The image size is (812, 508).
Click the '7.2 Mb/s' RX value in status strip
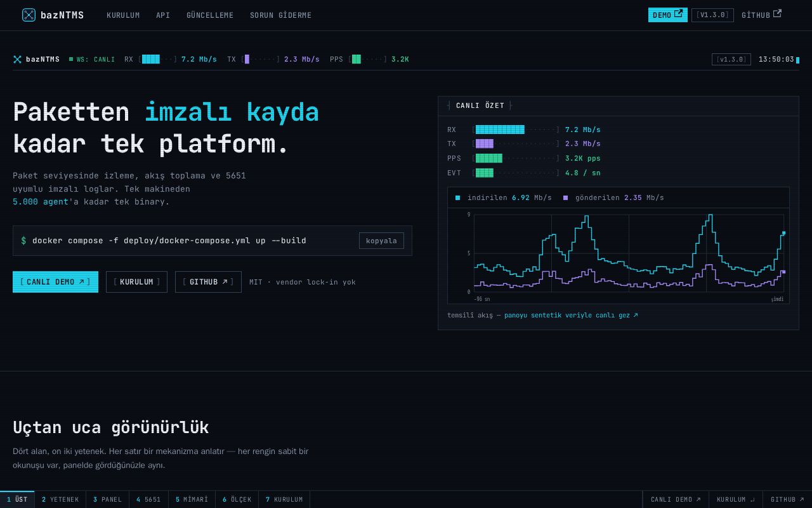[199, 59]
